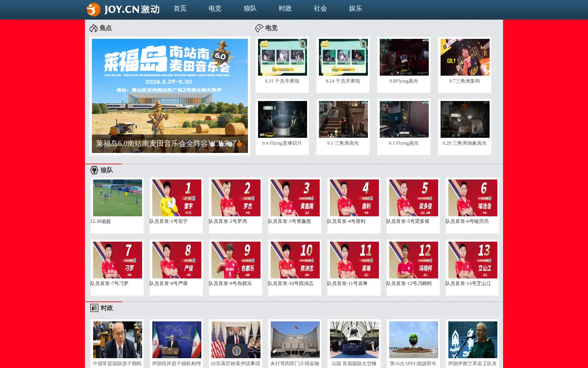Click the 8.24 干员开麦啦 link text
Screen dimensions: 588x368
(x=343, y=81)
